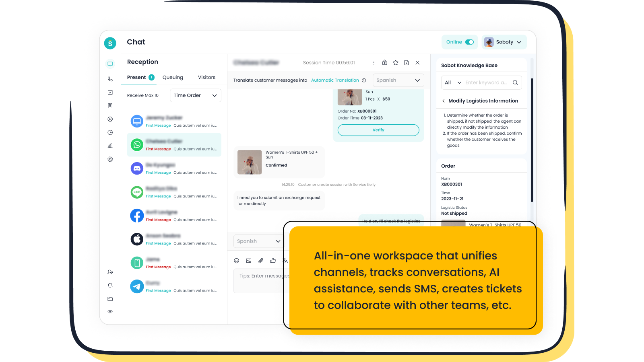Click the image upload icon
Screen dimensions: 644x362
(x=249, y=261)
